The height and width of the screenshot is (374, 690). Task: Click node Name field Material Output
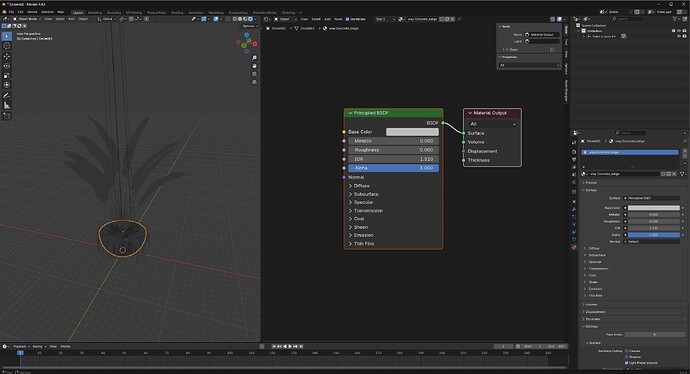point(542,34)
